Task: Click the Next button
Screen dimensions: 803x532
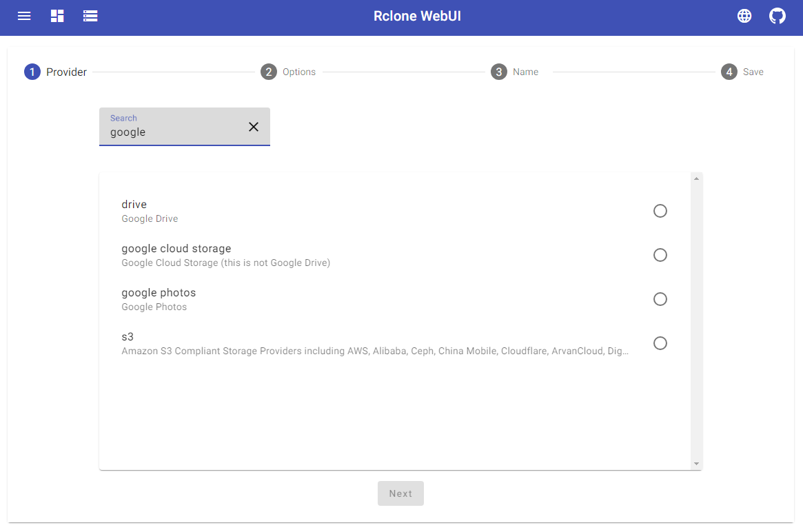Action: click(400, 493)
